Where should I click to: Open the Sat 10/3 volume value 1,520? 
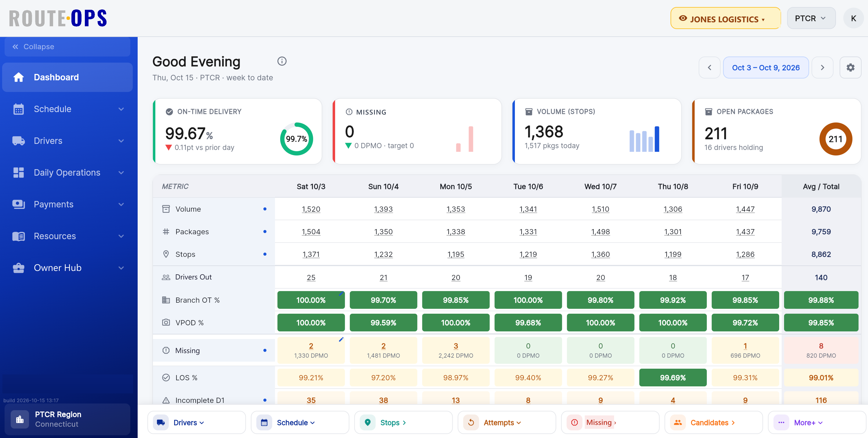click(311, 209)
